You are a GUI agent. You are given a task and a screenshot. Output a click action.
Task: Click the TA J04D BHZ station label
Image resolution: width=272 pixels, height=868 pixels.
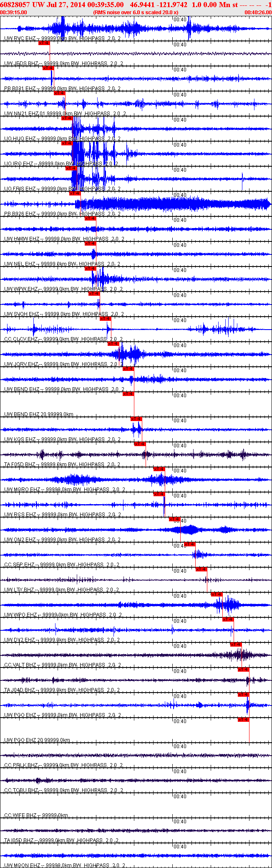click(x=63, y=690)
